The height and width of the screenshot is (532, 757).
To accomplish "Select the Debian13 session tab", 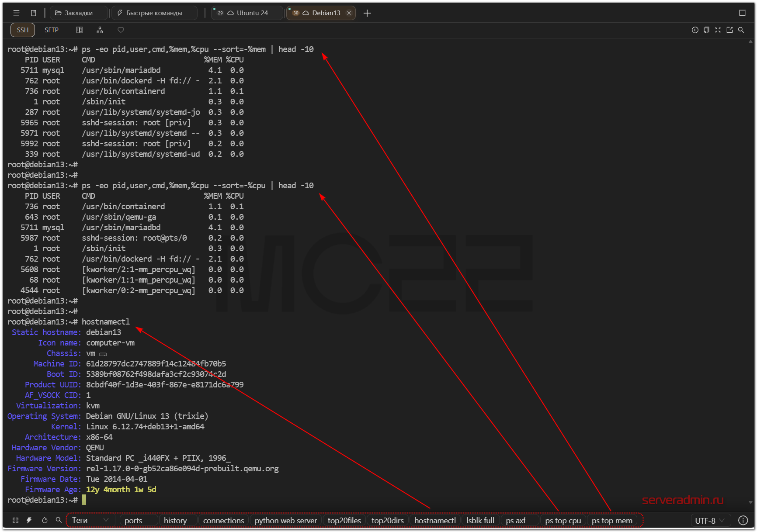I will [321, 13].
